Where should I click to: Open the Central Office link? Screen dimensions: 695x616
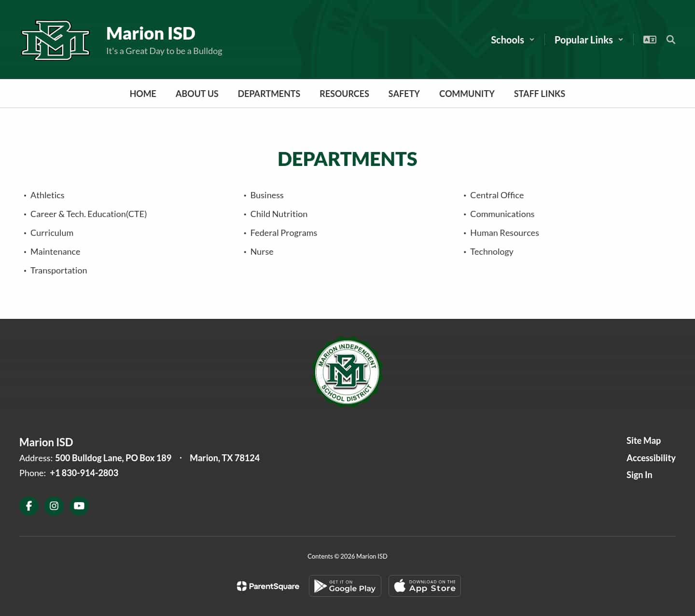(x=497, y=195)
